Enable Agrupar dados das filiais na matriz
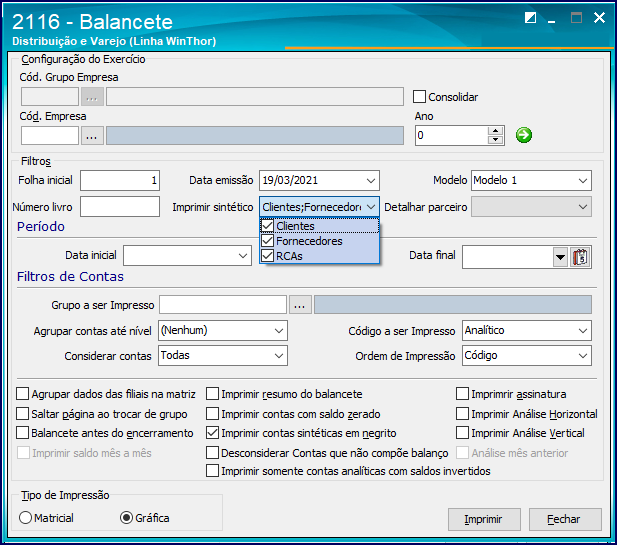The image size is (617, 545). coord(22,394)
